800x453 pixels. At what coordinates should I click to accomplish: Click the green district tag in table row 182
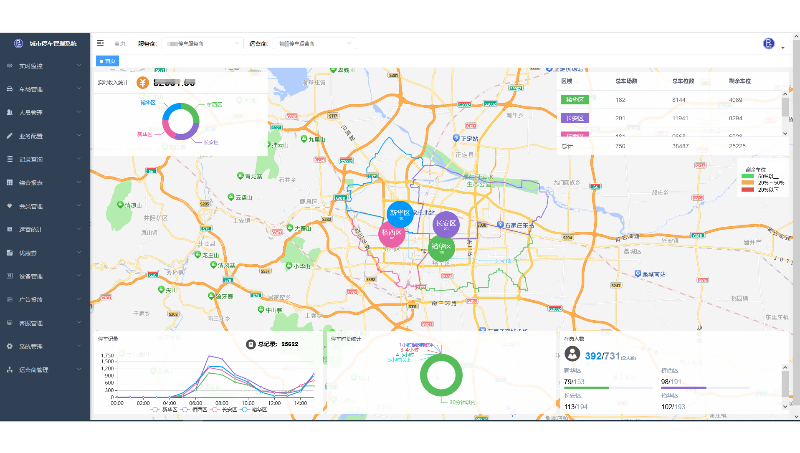[x=575, y=99]
